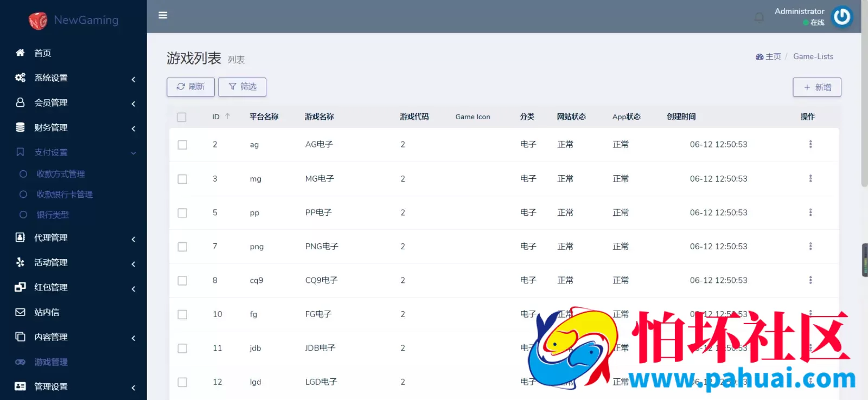Sort by ID column arrow
The width and height of the screenshot is (868, 400).
pyautogui.click(x=227, y=117)
